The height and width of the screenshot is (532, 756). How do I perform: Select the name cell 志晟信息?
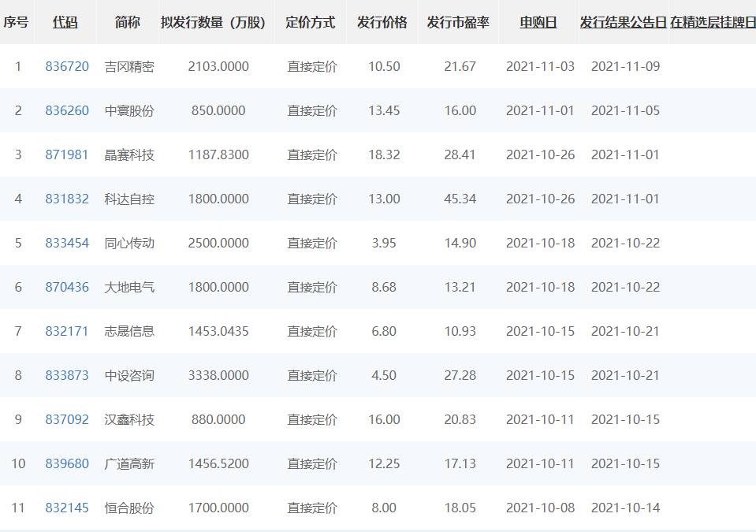click(129, 332)
